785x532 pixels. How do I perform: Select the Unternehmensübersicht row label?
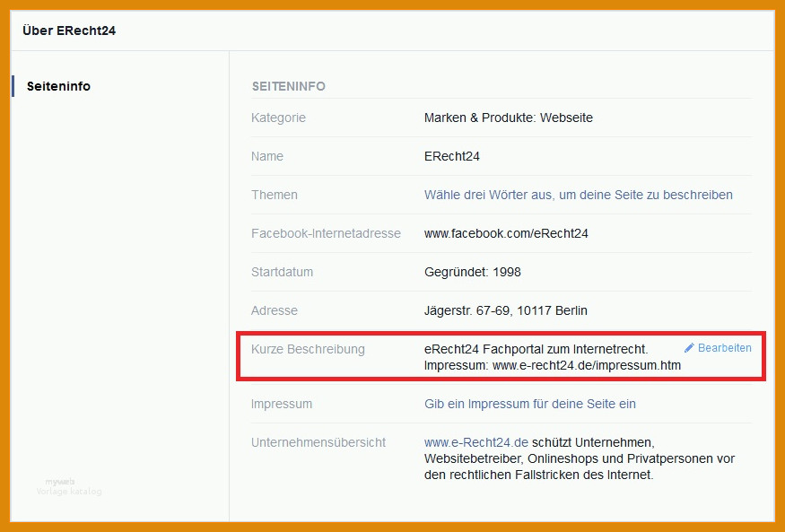click(318, 442)
